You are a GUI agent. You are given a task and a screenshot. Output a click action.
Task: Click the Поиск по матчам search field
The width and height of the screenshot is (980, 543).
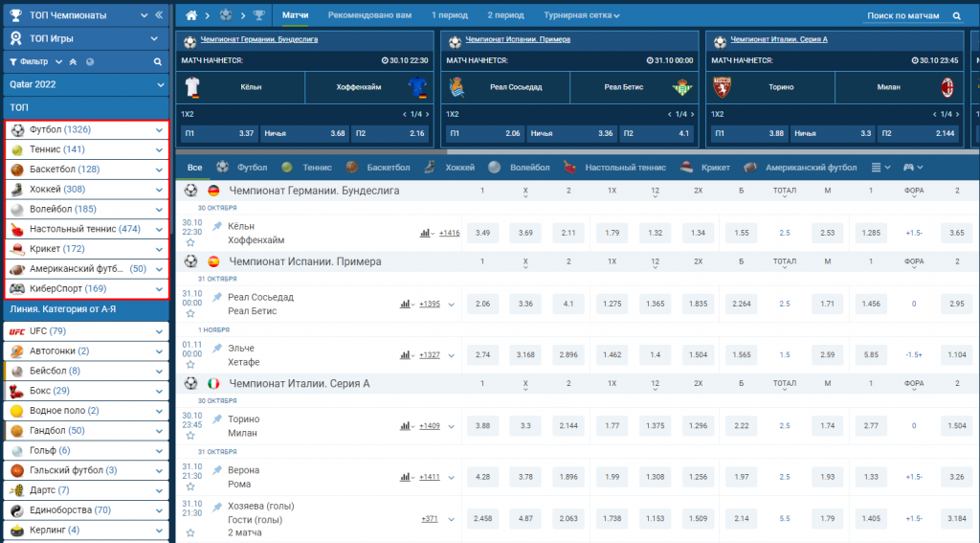904,16
